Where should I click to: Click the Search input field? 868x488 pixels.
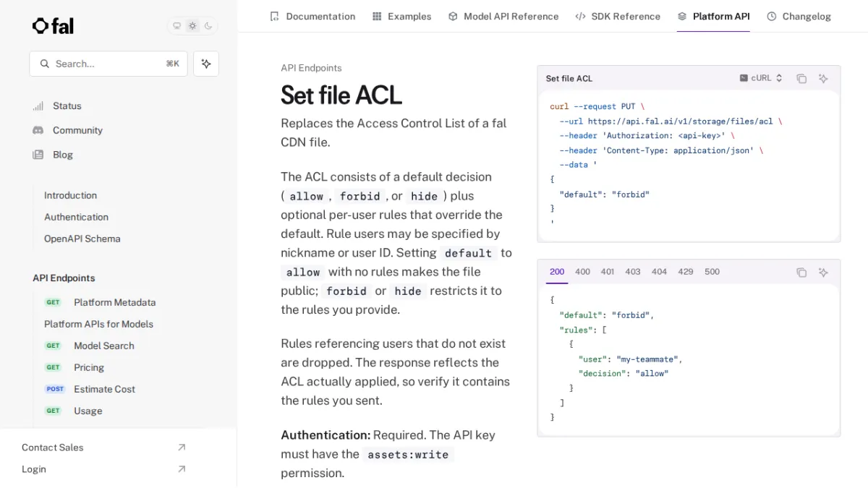[109, 64]
